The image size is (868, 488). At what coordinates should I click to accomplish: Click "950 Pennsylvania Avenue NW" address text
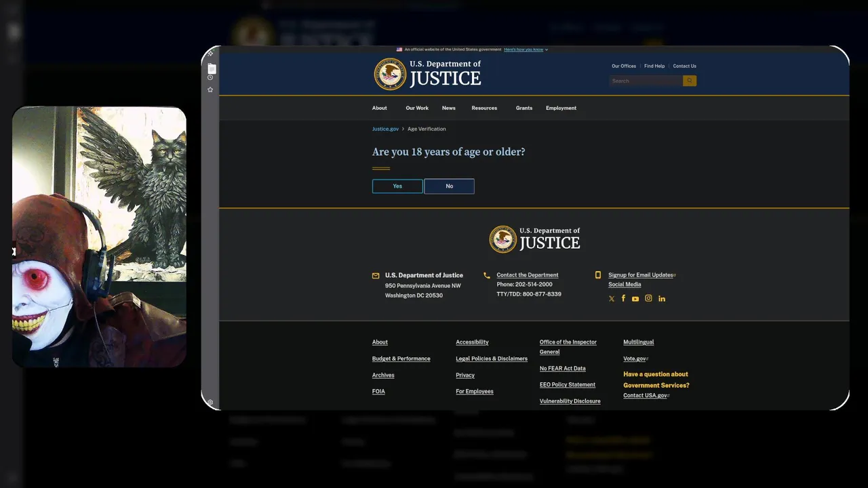[423, 286]
